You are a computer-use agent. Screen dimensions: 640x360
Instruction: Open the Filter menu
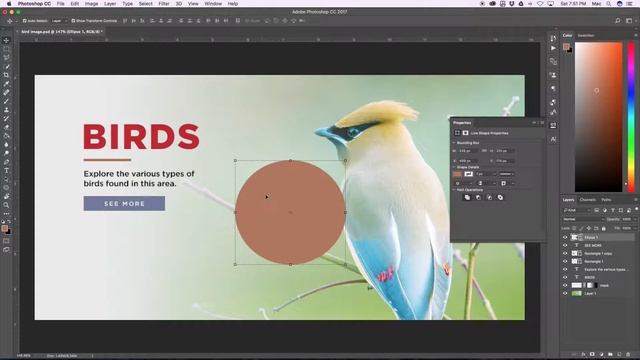click(164, 4)
